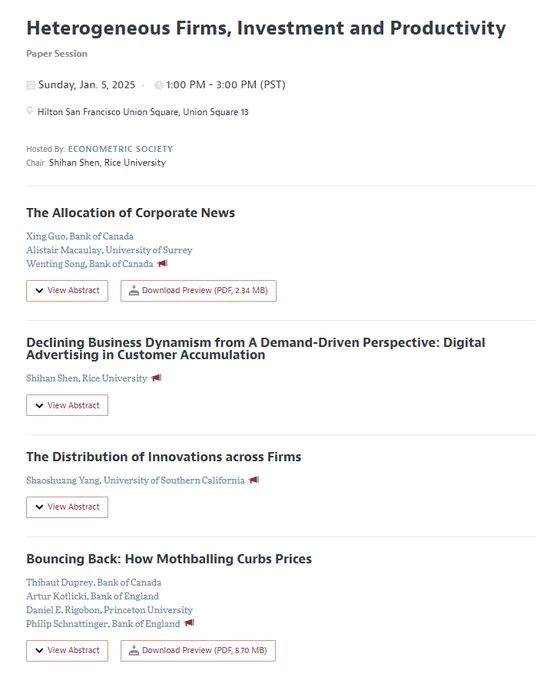This screenshot has width=560, height=680.
Task: Click megaphone icon beside Shihan Shen, Rice University
Action: click(156, 378)
